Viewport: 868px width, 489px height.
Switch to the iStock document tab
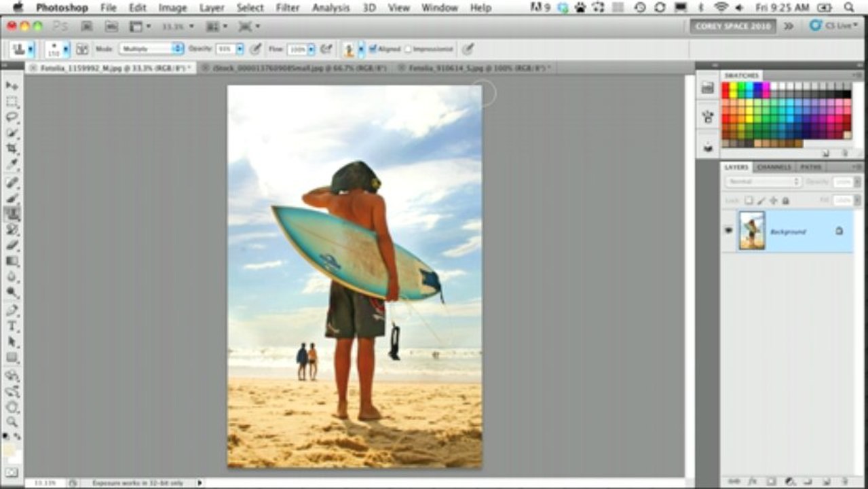coord(299,68)
